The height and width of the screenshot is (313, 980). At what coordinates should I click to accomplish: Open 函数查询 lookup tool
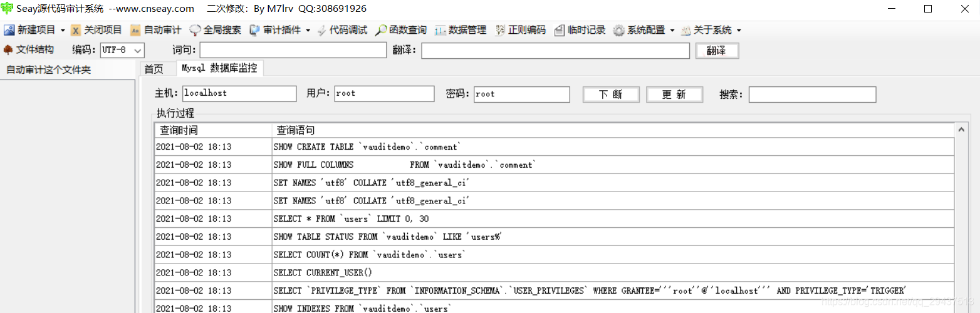(401, 30)
